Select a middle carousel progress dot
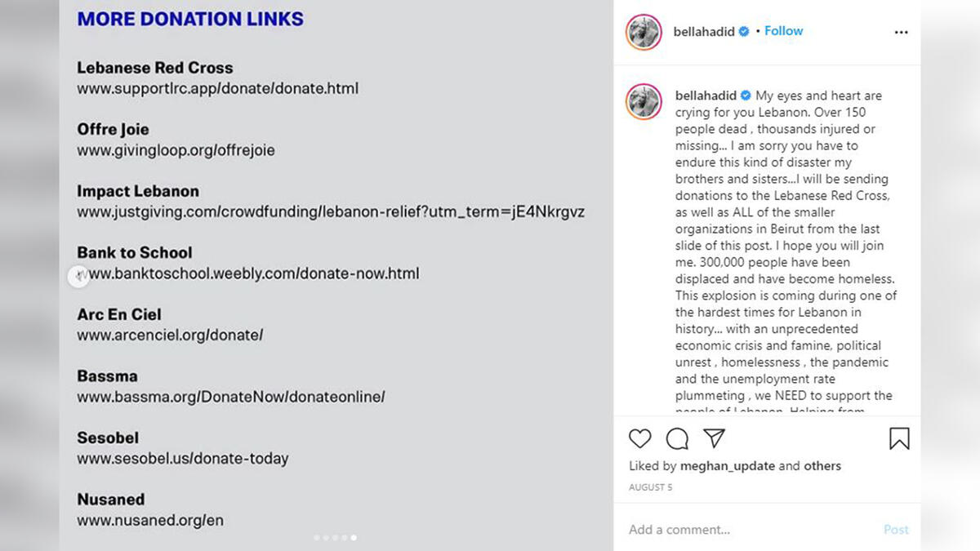The image size is (980, 551). [x=335, y=538]
